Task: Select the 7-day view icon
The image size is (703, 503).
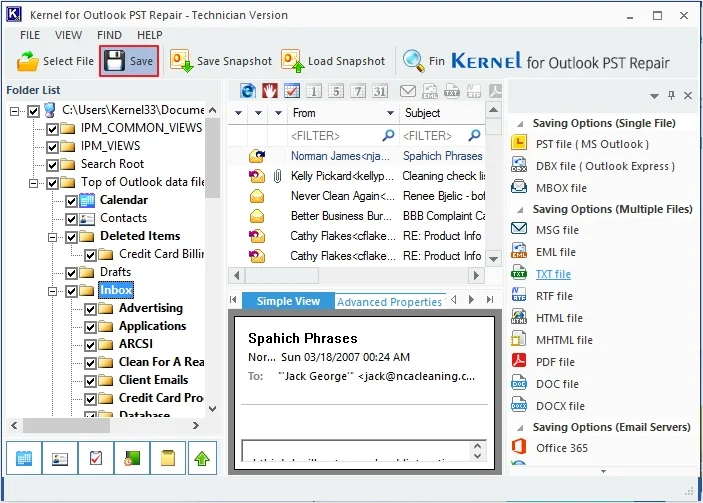Action: coord(358,91)
